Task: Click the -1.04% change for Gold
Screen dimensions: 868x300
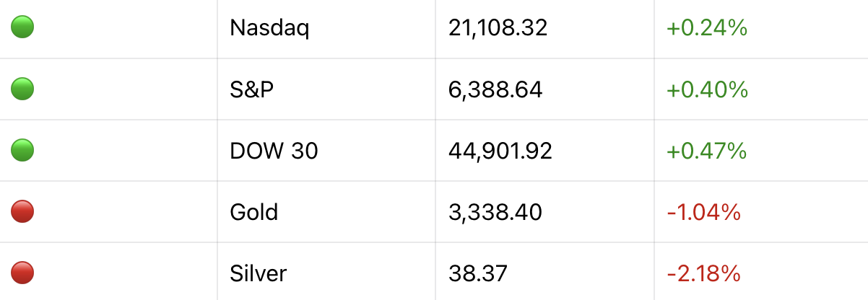Action: 703,212
